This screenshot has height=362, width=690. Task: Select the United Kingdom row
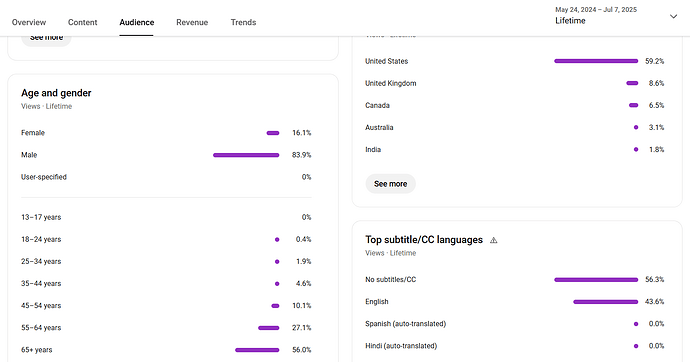(514, 83)
